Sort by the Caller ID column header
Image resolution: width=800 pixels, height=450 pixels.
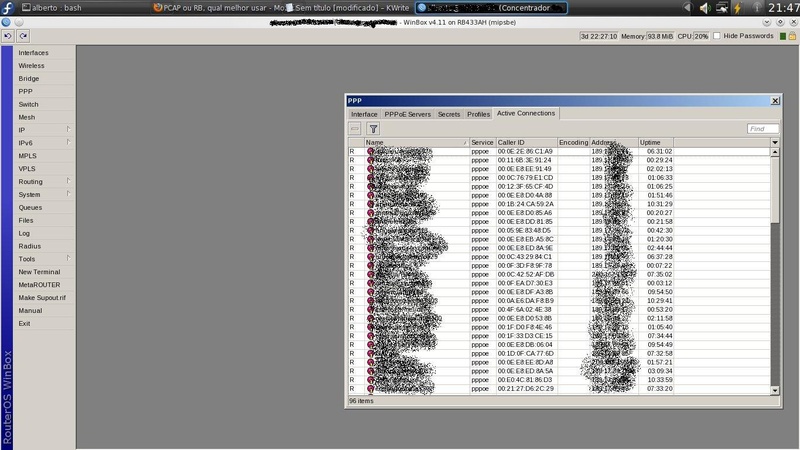526,142
